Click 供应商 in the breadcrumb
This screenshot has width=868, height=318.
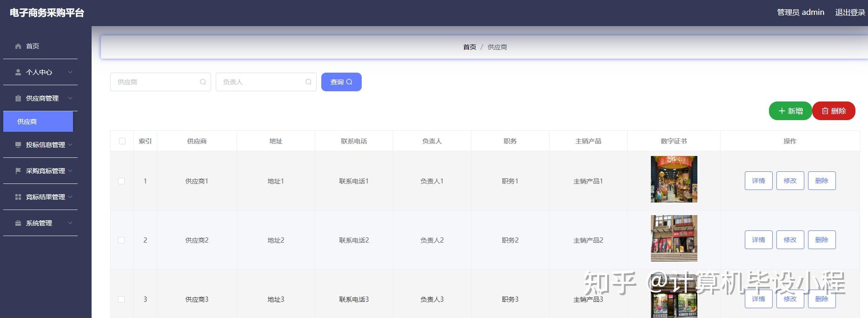[x=497, y=47]
